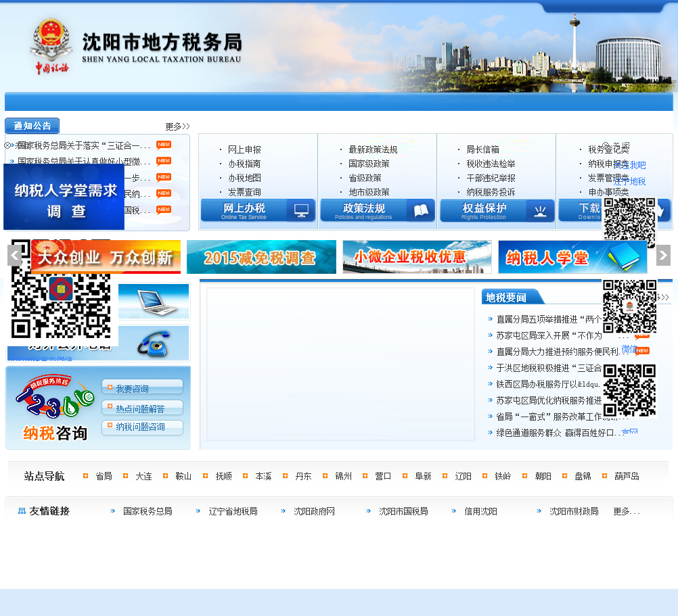The height and width of the screenshot is (616, 678).
Task: Open news 苏家屯区局优化纳税服务推进
Action: [x=549, y=400]
